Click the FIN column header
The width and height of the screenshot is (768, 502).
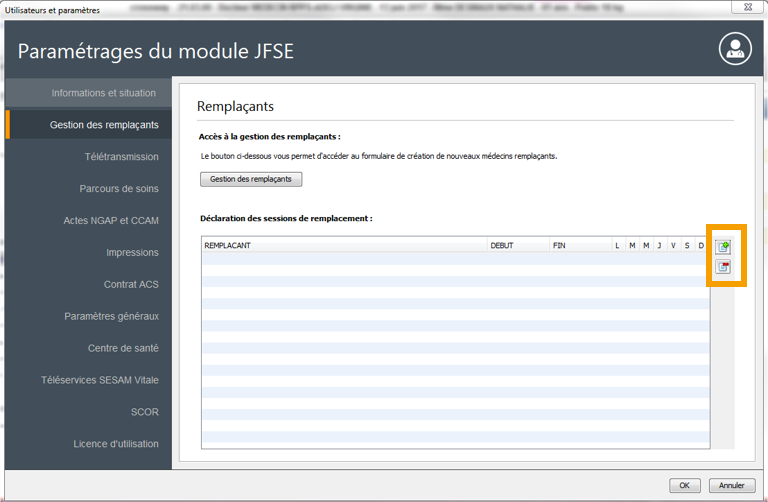(580, 245)
